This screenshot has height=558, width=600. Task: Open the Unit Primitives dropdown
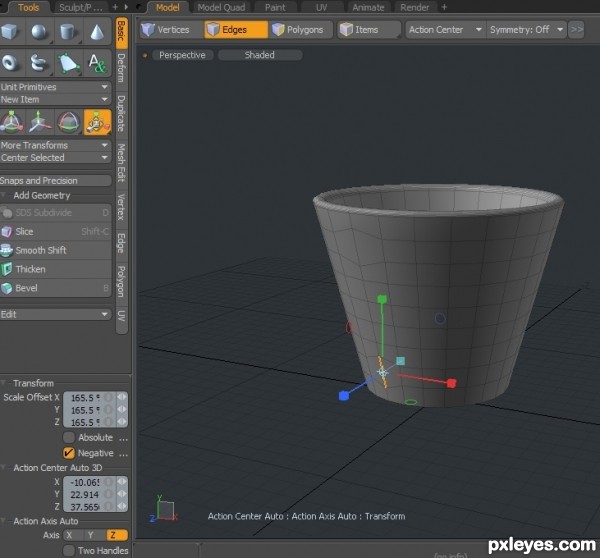tap(55, 87)
